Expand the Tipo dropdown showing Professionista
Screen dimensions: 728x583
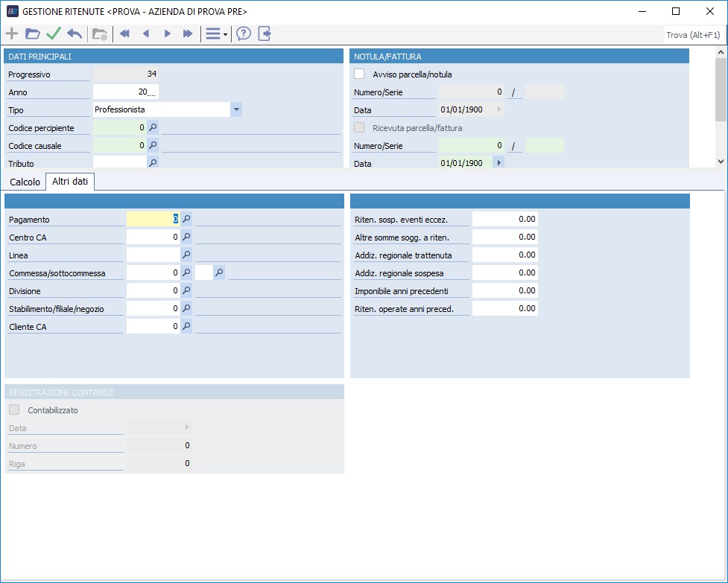pyautogui.click(x=236, y=109)
